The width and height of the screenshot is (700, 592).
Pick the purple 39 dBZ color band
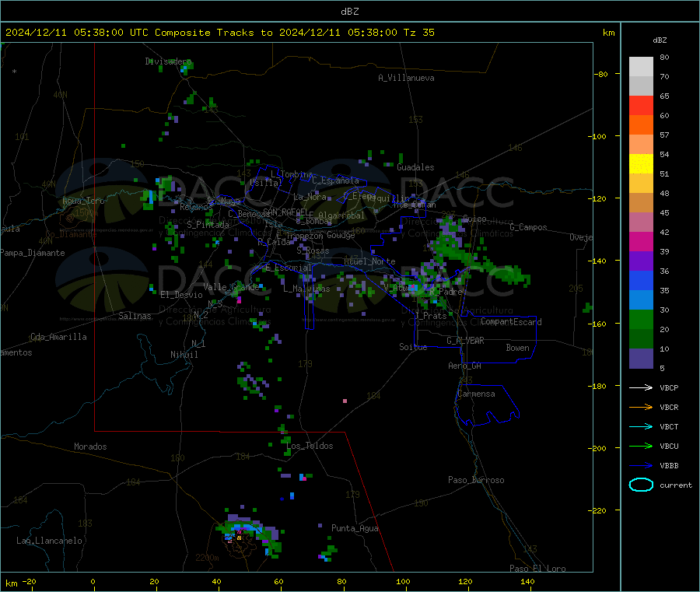click(x=641, y=261)
